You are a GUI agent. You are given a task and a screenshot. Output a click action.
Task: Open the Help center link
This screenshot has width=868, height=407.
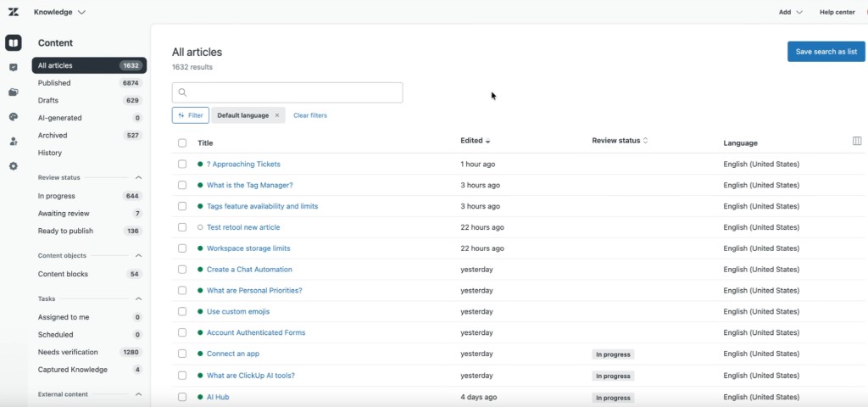[x=837, y=12]
